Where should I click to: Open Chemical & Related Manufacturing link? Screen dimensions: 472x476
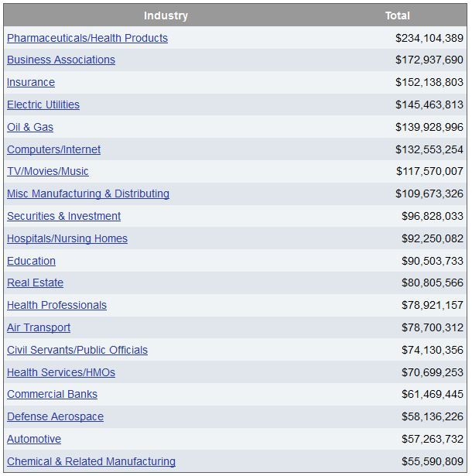click(x=91, y=462)
